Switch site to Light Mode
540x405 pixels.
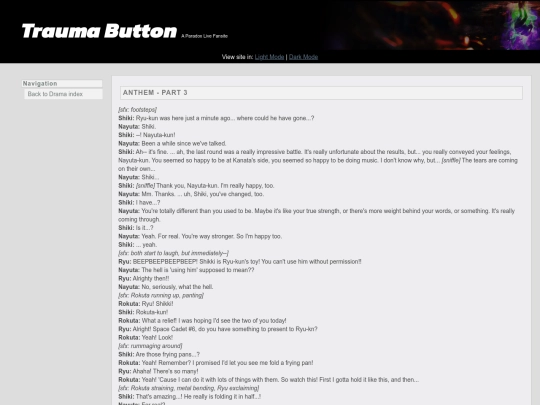(x=269, y=57)
